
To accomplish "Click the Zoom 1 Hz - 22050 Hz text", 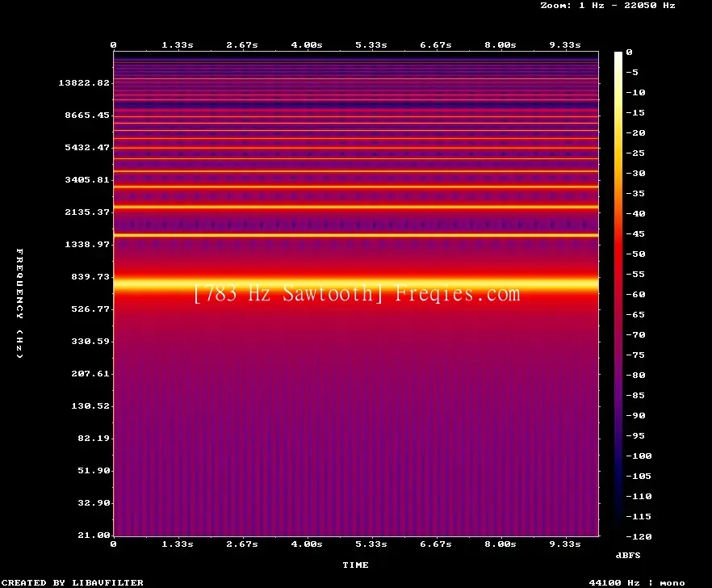I will point(608,6).
